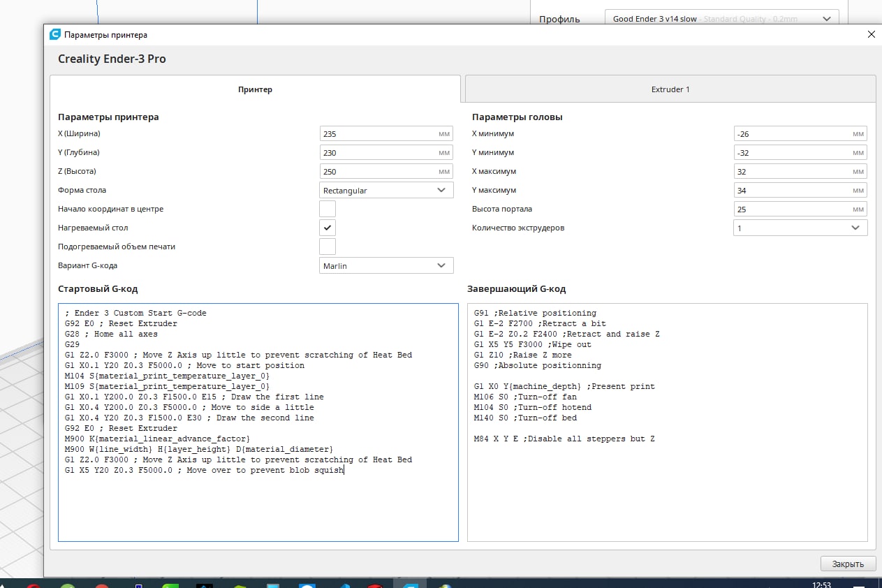Switch to the 'Принтер' tab
The image size is (882, 588).
pyautogui.click(x=255, y=89)
